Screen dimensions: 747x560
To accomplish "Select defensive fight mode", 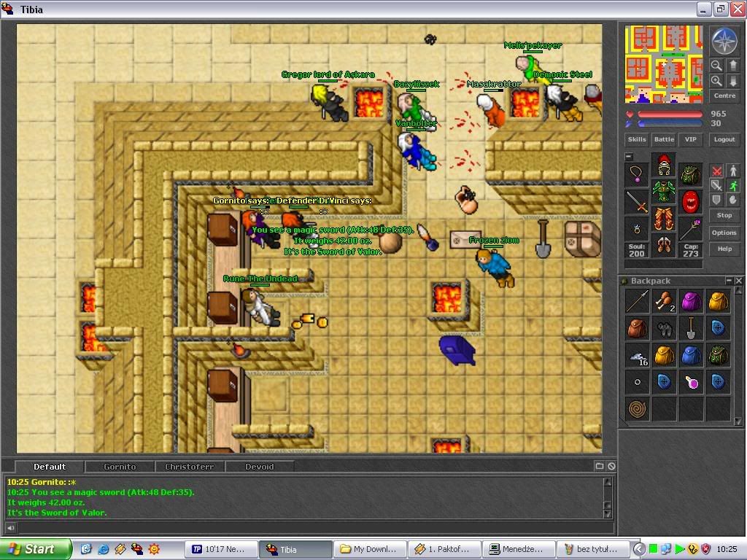I will (716, 200).
